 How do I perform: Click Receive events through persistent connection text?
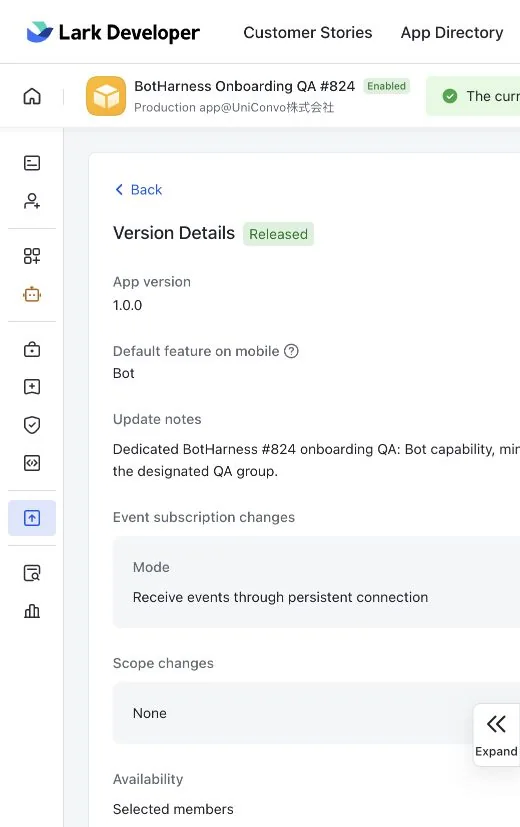(281, 598)
